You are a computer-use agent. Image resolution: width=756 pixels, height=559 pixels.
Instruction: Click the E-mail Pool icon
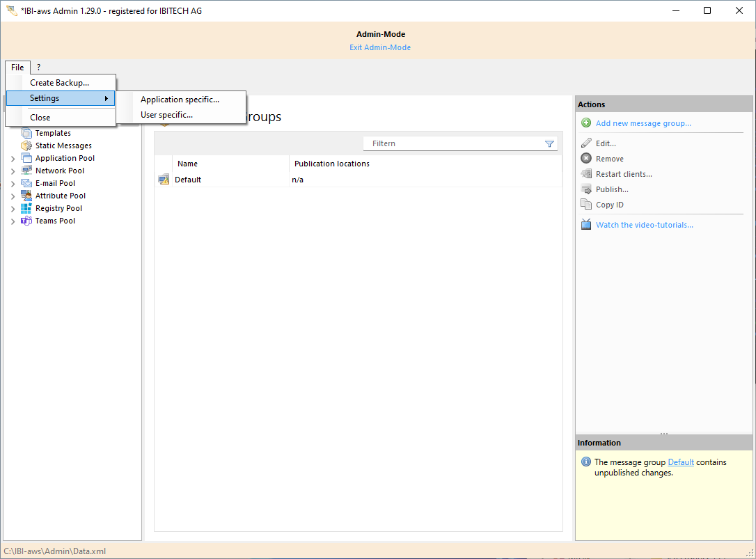pyautogui.click(x=26, y=183)
